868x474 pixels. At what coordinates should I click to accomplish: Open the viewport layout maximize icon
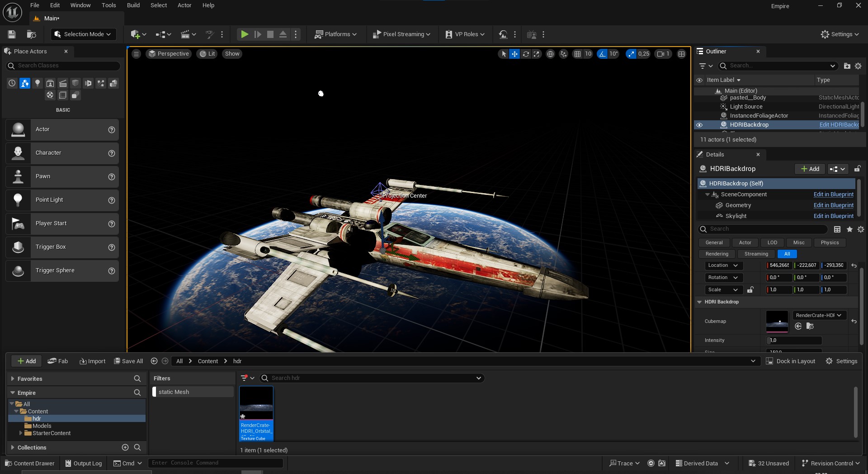tap(681, 54)
